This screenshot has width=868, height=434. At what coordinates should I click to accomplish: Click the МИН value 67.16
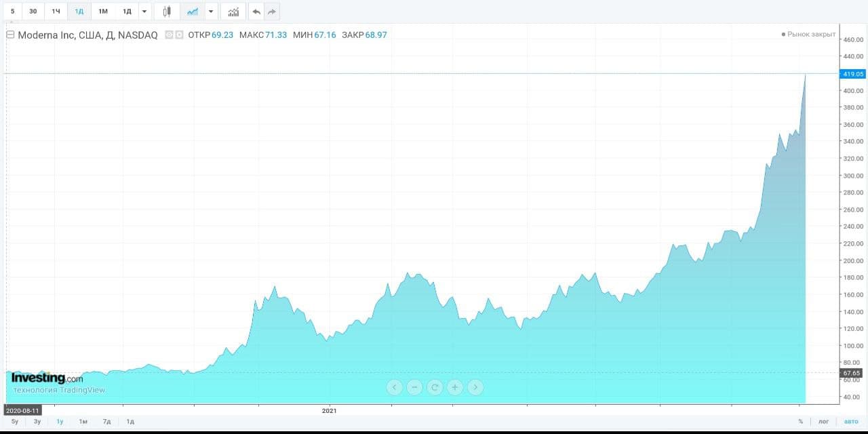point(325,35)
